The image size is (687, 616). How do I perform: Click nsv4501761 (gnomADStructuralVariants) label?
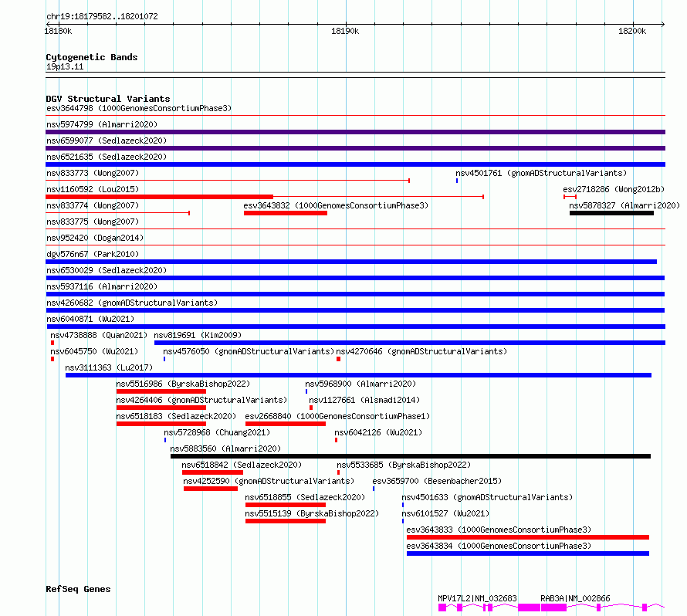541,173
